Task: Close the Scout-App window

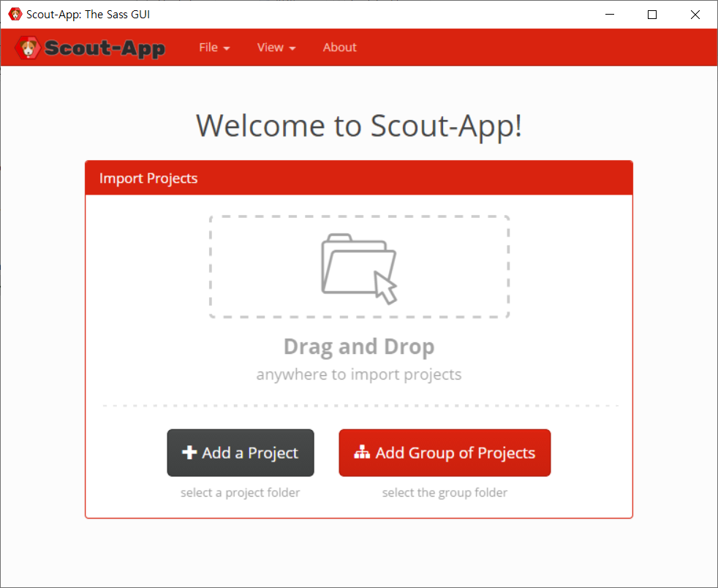Action: [x=695, y=14]
